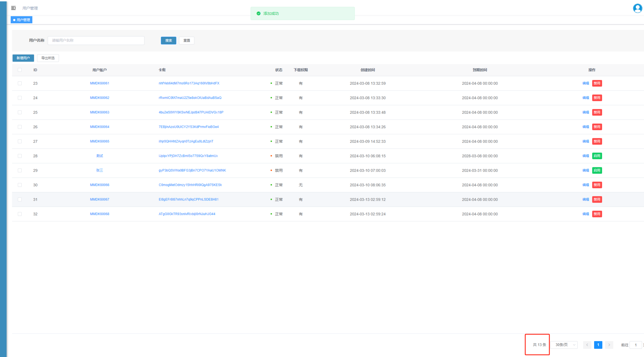
Task: Check the row for ID 25
Action: tap(20, 112)
